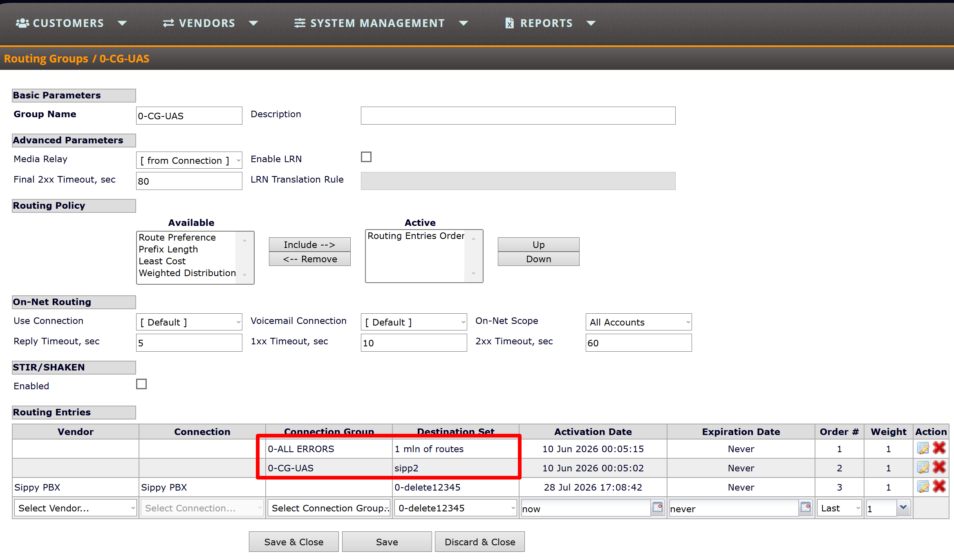Click the Final 2xx Timeout field
The width and height of the screenshot is (954, 560).
coord(189,181)
